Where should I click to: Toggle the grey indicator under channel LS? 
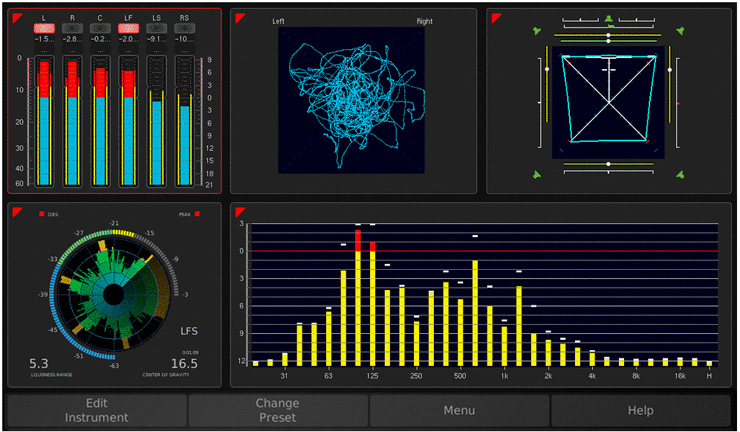[156, 28]
